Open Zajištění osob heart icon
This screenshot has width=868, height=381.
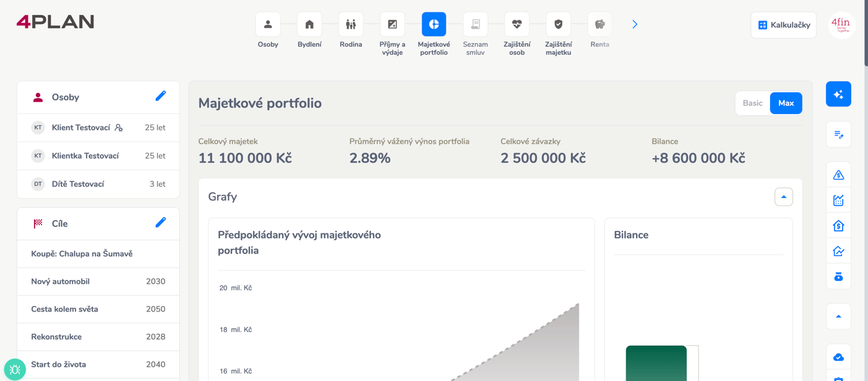pyautogui.click(x=516, y=25)
